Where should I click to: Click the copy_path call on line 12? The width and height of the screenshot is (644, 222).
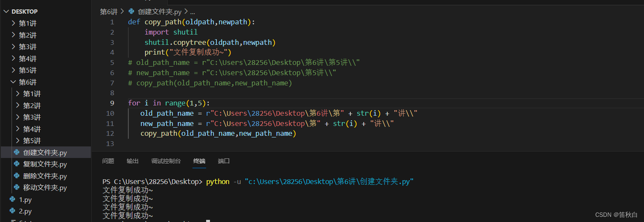pyautogui.click(x=218, y=134)
